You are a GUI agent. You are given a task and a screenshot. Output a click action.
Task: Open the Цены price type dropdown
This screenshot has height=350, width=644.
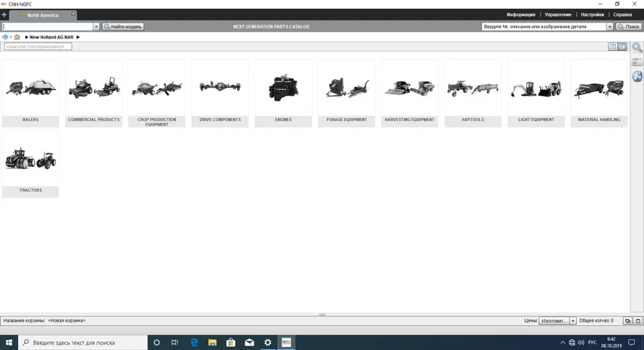coord(573,320)
